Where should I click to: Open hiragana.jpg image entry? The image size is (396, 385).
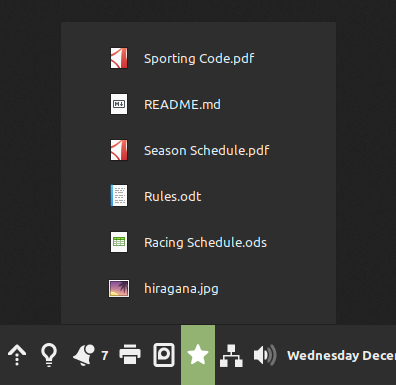(x=198, y=288)
